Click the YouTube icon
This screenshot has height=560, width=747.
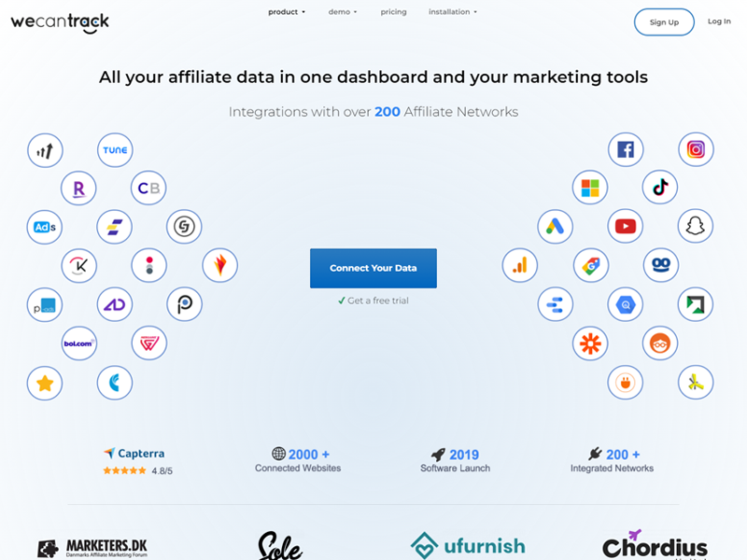[x=625, y=226]
